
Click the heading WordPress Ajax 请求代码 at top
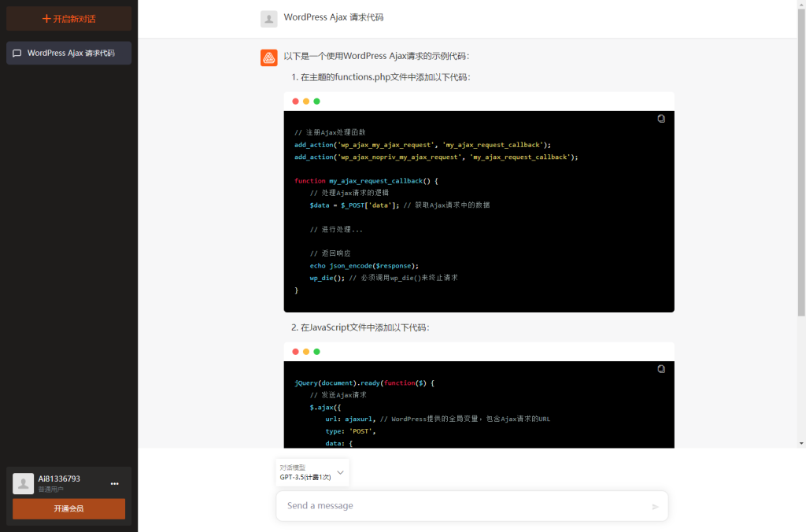click(x=334, y=17)
